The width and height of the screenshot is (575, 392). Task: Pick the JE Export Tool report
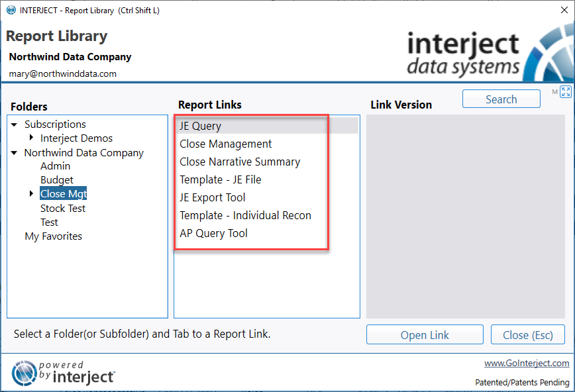266,197
